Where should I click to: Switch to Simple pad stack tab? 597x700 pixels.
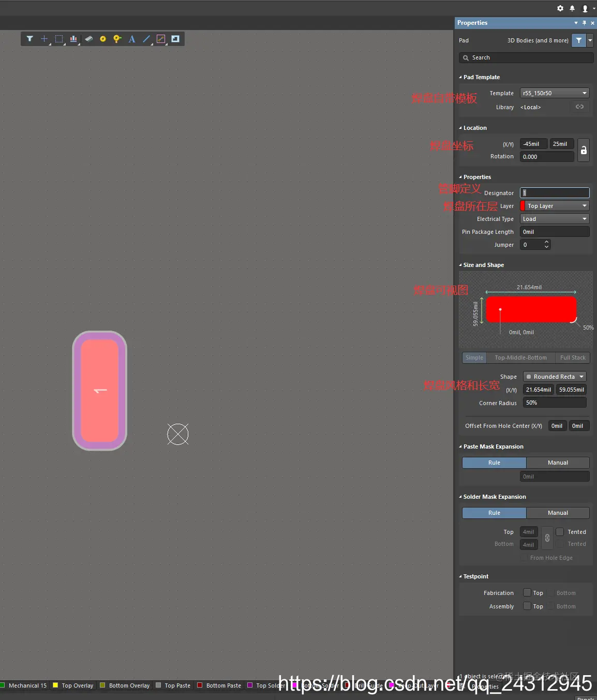[x=474, y=358]
